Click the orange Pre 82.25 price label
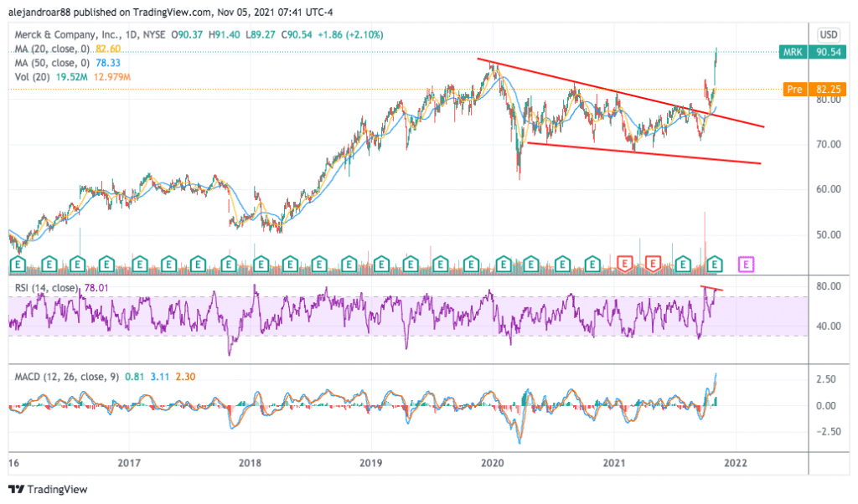The width and height of the screenshot is (858, 504). pyautogui.click(x=814, y=89)
